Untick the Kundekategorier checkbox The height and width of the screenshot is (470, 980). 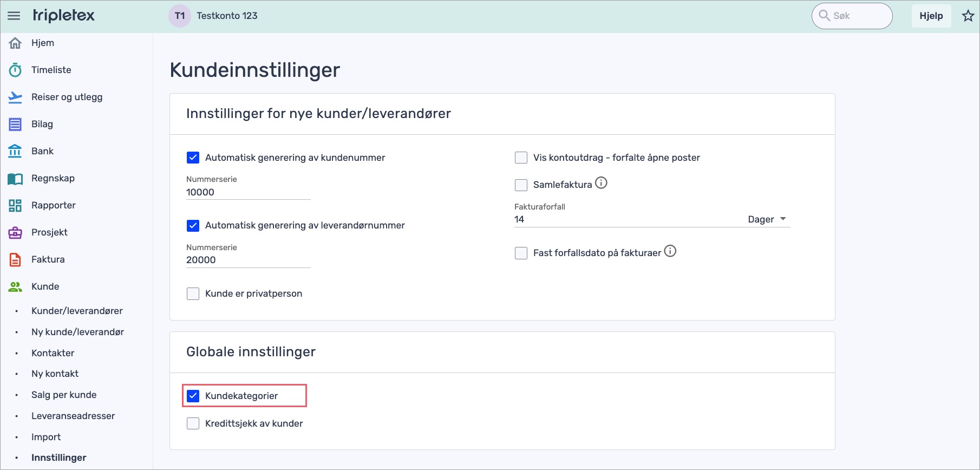[x=193, y=396]
